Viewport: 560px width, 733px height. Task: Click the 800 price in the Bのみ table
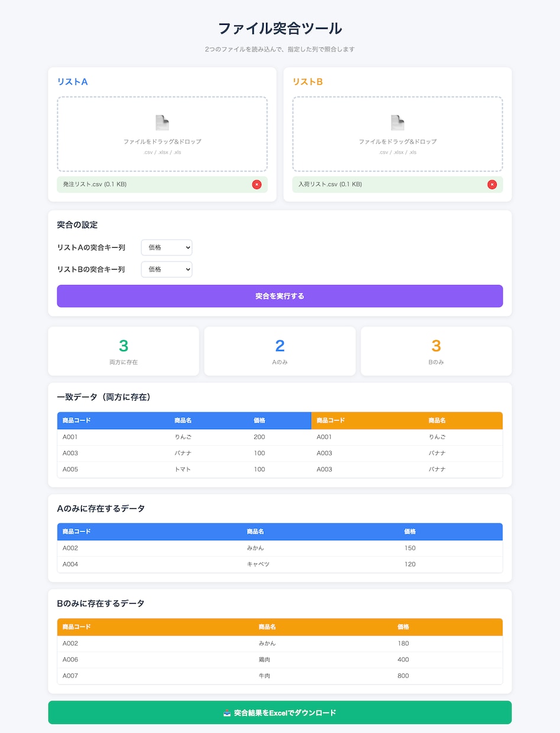(x=403, y=676)
